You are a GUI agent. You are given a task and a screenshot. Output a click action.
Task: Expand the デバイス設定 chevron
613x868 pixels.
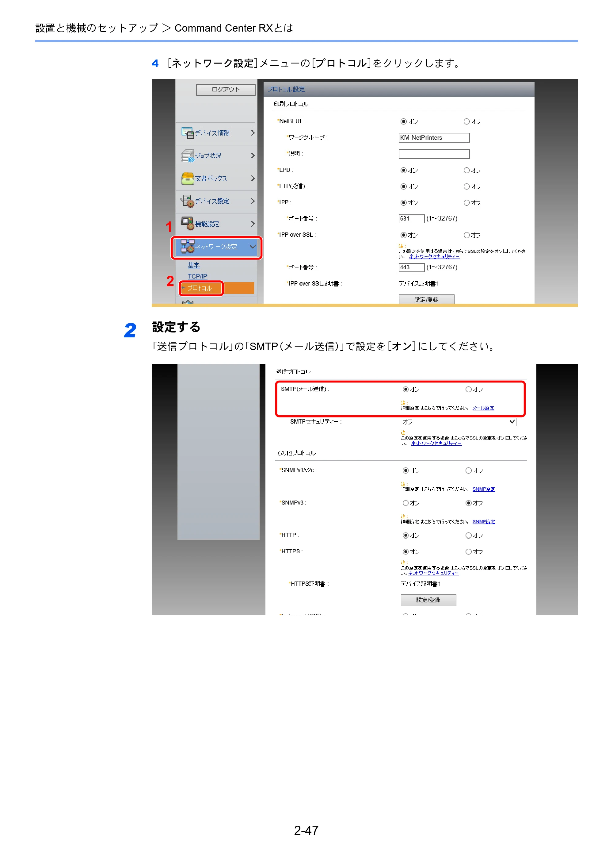click(253, 201)
